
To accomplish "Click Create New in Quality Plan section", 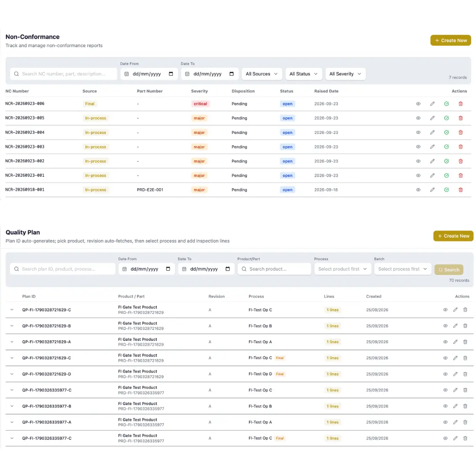I will click(453, 236).
